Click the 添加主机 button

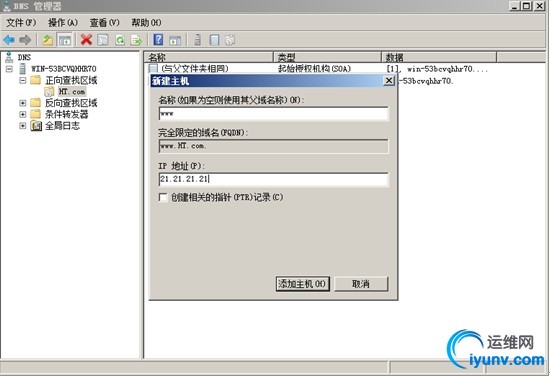point(303,284)
